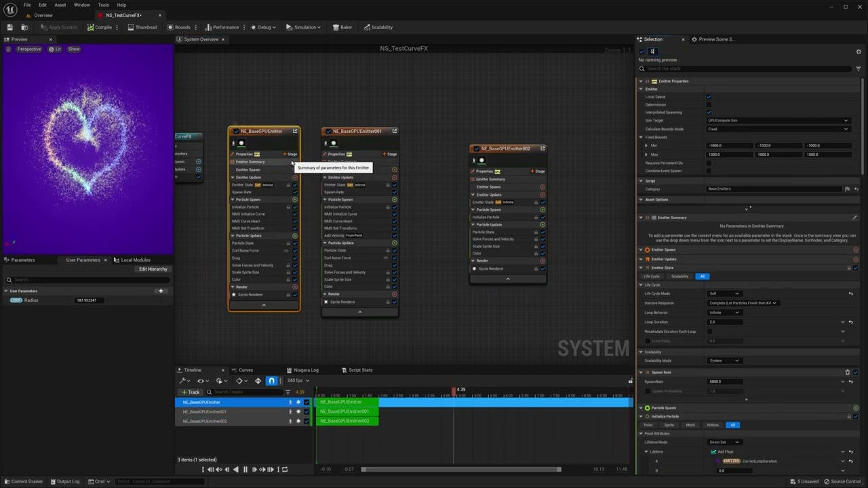Click the stack search filter options icon
Screen dimensions: 868x488
858,68
